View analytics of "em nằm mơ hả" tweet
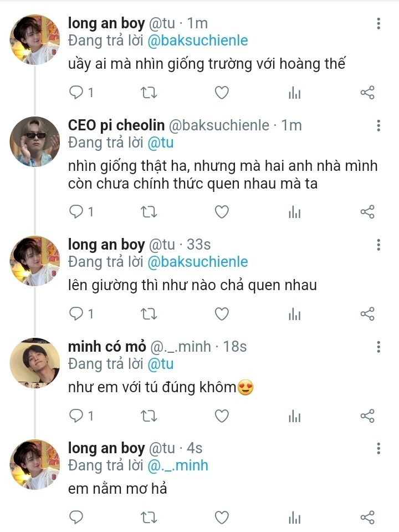Image resolution: width=399 pixels, height=532 pixels. point(294,518)
